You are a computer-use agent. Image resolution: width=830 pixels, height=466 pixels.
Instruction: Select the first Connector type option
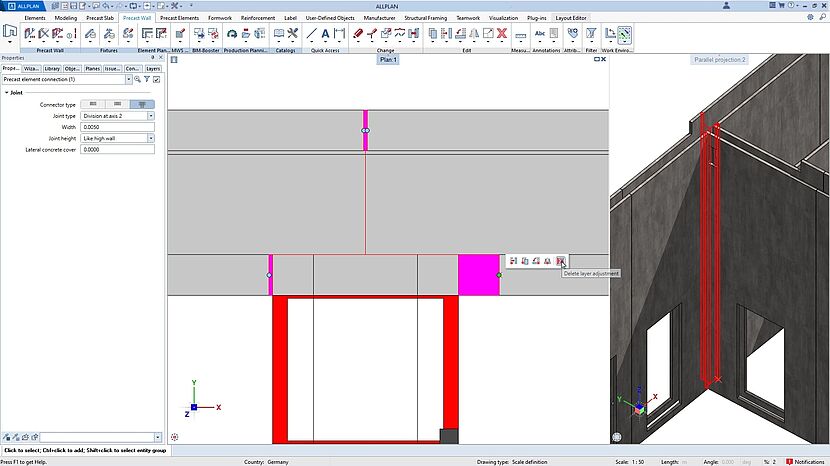click(93, 104)
